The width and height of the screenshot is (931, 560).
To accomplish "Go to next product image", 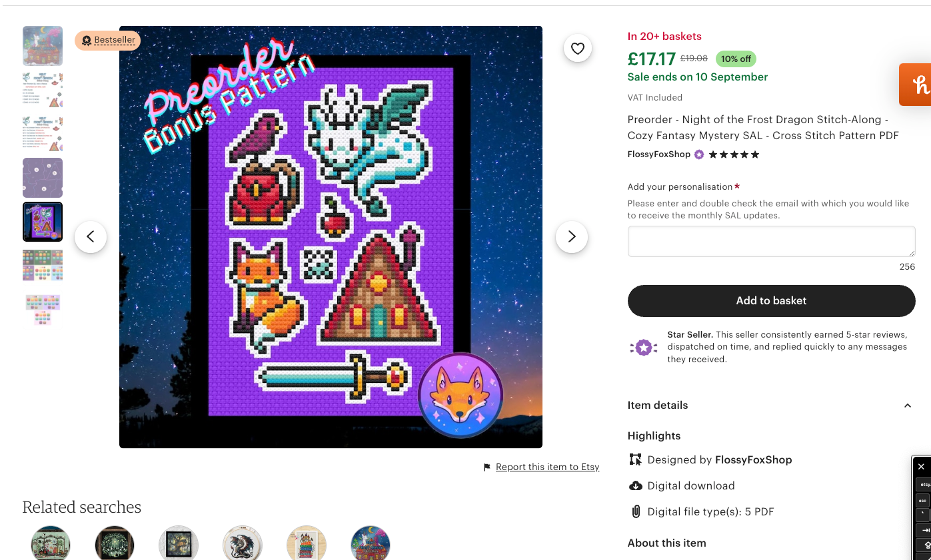I will click(x=571, y=236).
